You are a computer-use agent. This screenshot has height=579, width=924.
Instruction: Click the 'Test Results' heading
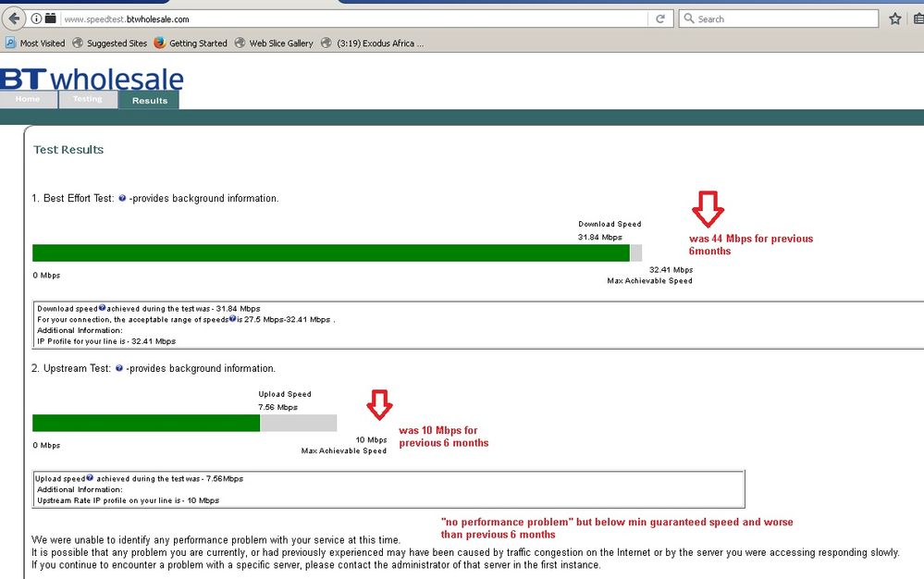68,150
